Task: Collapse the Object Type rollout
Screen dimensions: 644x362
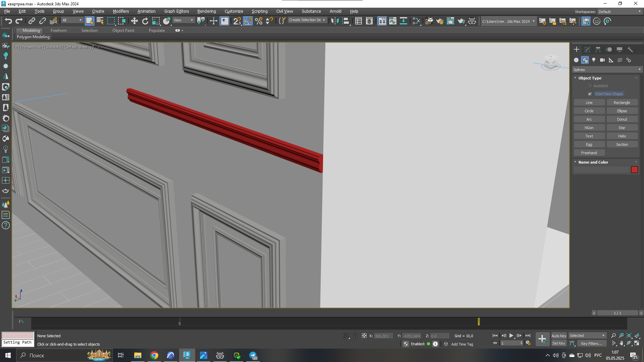Action: coord(590,78)
